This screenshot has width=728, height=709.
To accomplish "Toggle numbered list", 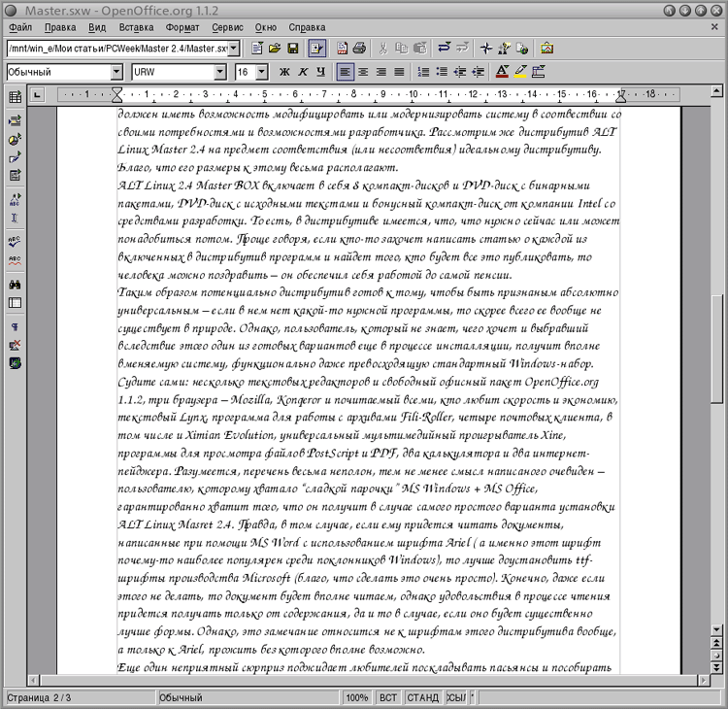I will (423, 72).
